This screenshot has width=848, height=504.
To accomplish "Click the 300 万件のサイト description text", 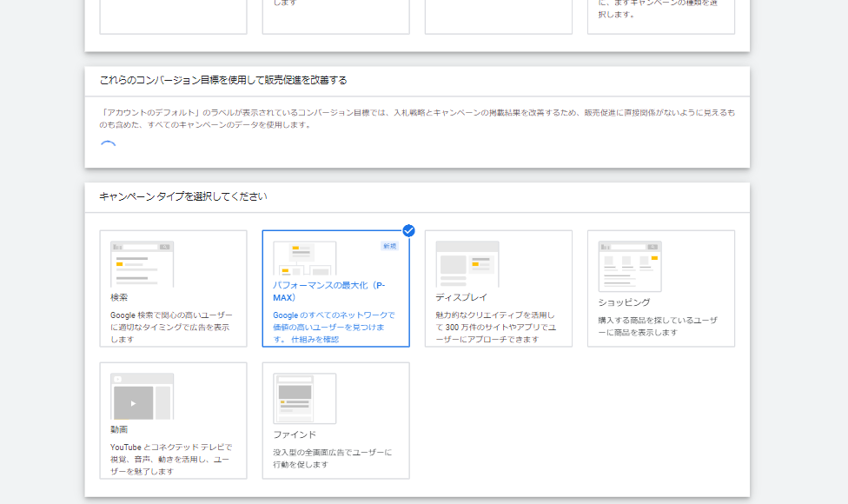I will tap(496, 328).
